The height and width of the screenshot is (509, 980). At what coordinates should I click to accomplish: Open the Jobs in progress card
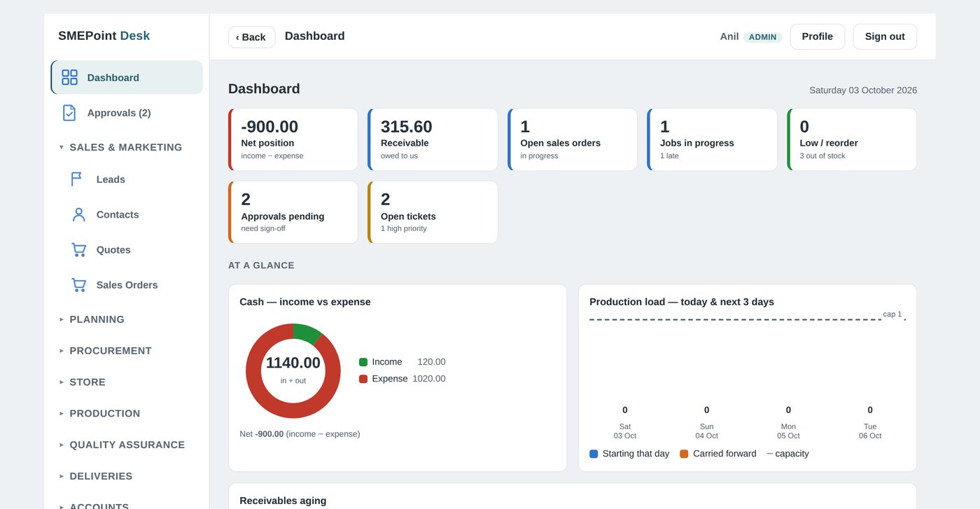tap(712, 139)
